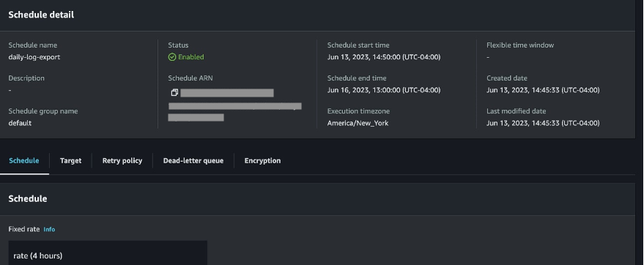Click the Schedule end time value

coord(384,90)
